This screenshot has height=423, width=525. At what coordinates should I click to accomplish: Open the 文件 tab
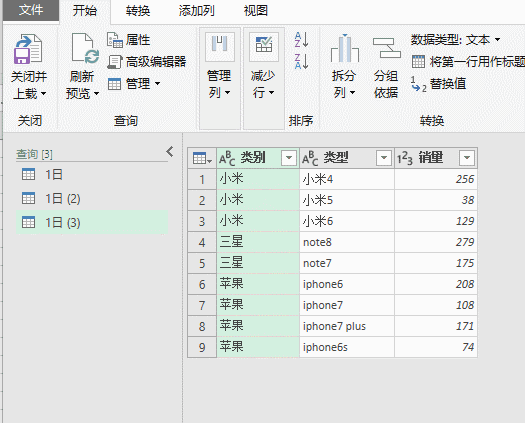[x=31, y=10]
